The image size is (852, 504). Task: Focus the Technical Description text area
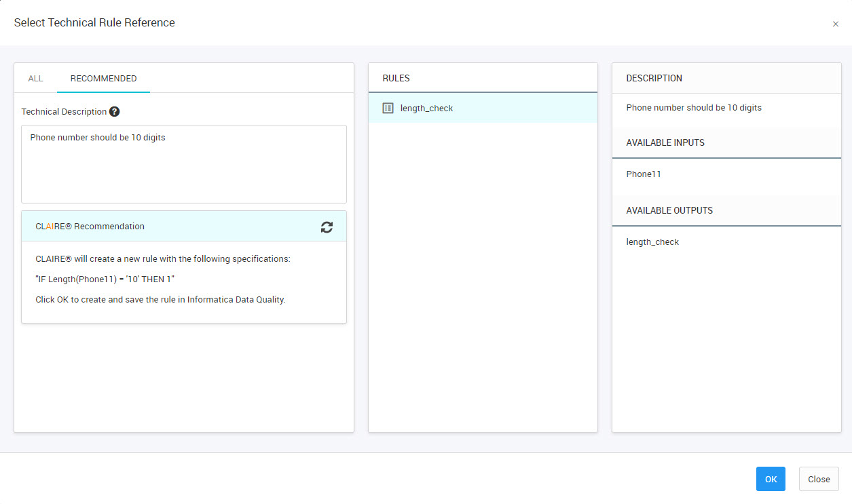[184, 164]
